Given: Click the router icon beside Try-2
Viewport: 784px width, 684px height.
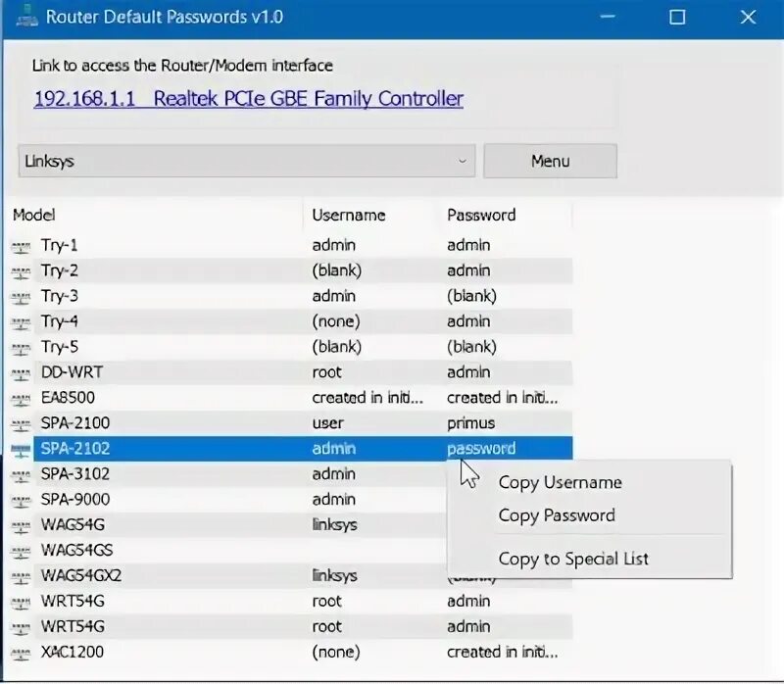Looking at the screenshot, I should [21, 272].
